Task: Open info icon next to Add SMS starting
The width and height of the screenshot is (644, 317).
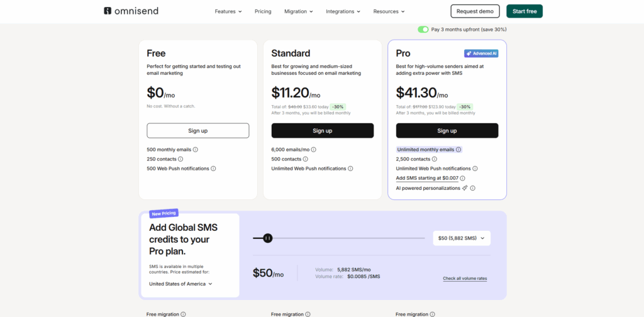Action: coord(462,179)
